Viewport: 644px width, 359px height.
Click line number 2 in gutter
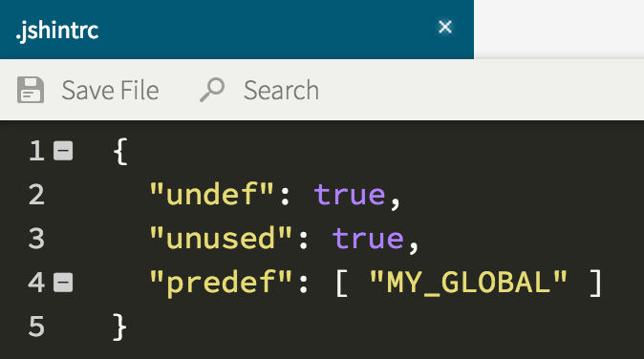(36, 195)
